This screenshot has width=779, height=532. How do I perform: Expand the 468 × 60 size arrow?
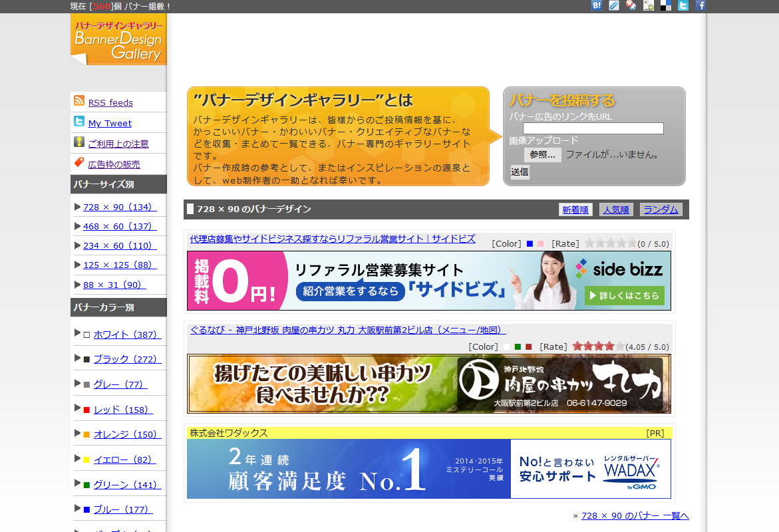(78, 226)
